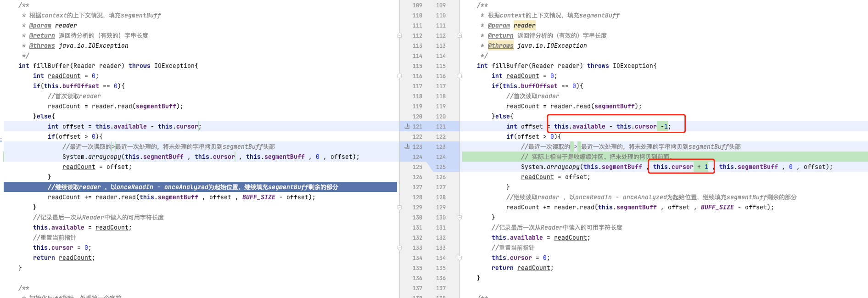This screenshot has height=298, width=868.
Task: Click 'readCount = offset;' in the left pane
Action: (x=97, y=167)
